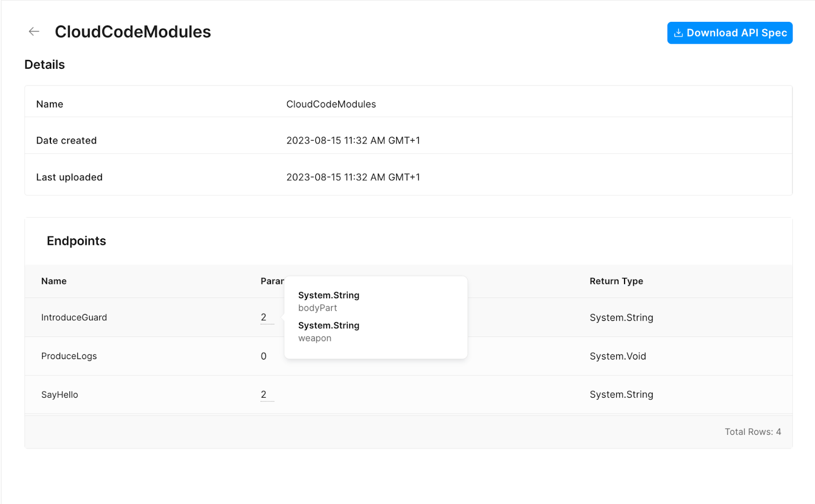Screen dimensions: 815x504
Task: Show SayHello's parameter count tooltip
Action: [x=263, y=395]
